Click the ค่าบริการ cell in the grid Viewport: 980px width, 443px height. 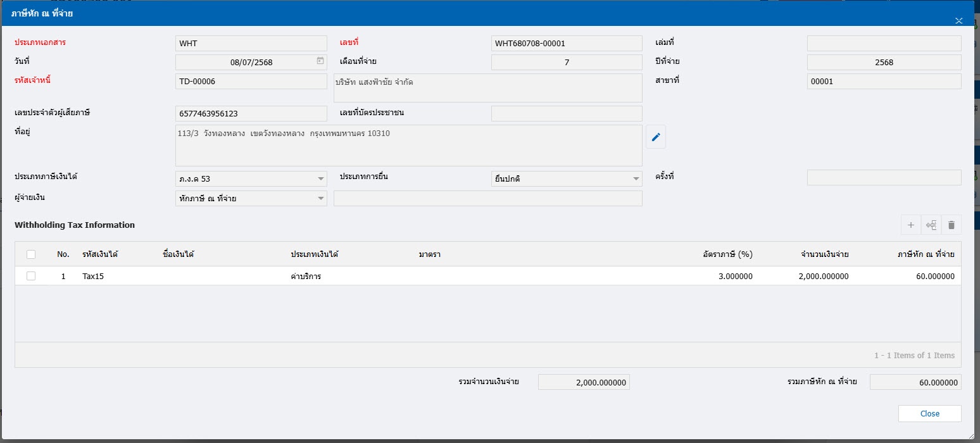(306, 277)
